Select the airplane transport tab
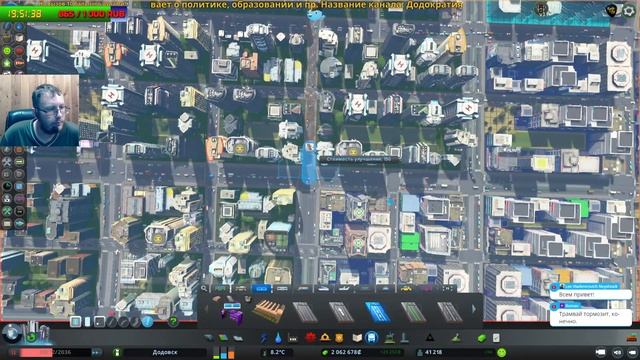 coord(344,289)
